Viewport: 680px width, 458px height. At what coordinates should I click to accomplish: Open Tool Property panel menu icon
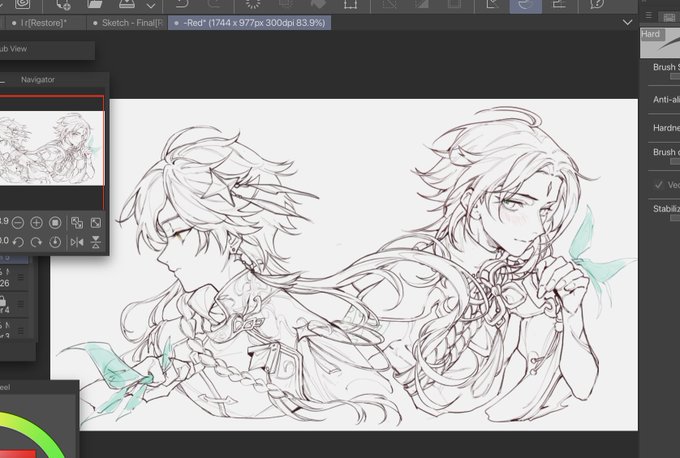coord(648,16)
